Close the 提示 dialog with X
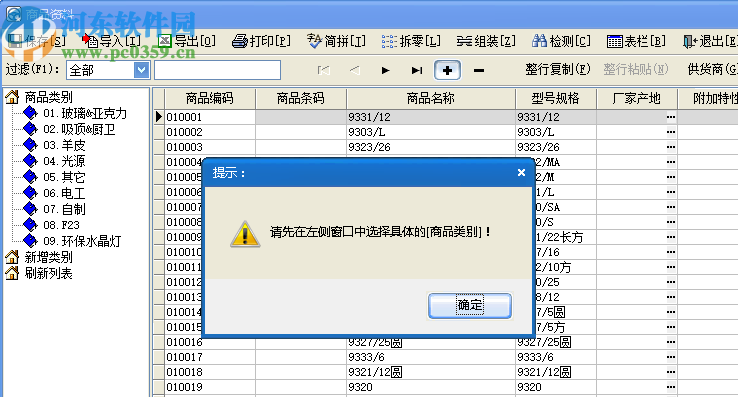The height and width of the screenshot is (397, 738). click(x=521, y=173)
